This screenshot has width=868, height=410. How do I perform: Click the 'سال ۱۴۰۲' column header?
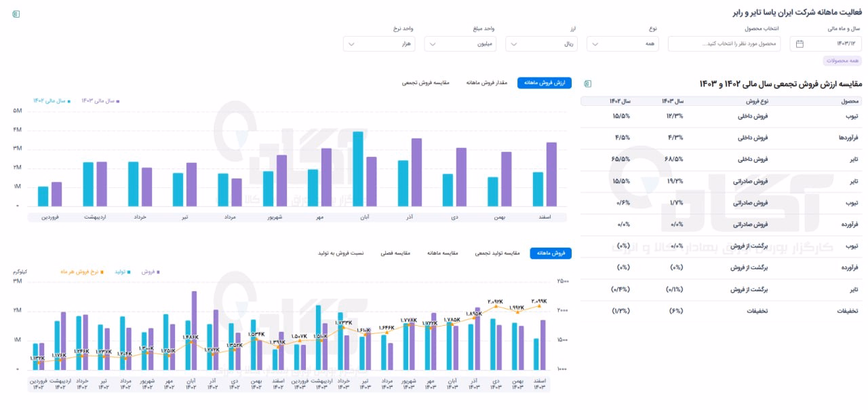tap(619, 101)
